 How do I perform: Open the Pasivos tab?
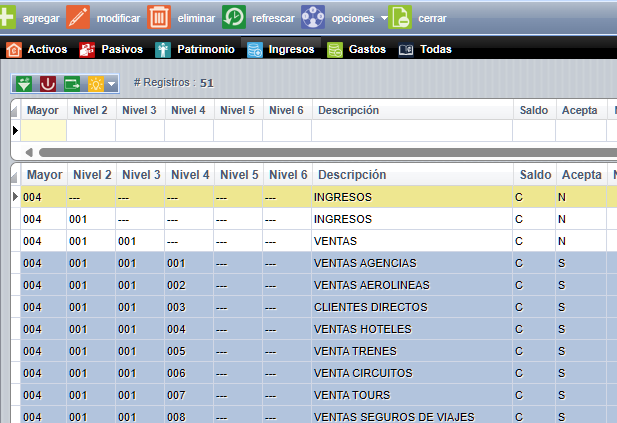pyautogui.click(x=111, y=49)
